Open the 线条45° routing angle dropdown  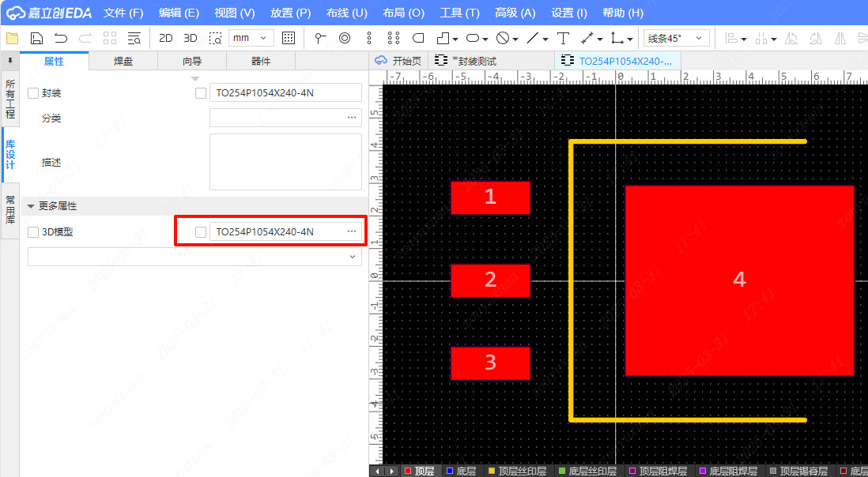[x=677, y=38]
